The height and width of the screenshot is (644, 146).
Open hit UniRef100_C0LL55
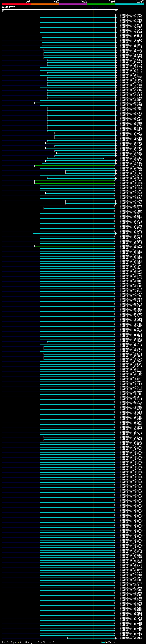(x=131, y=156)
